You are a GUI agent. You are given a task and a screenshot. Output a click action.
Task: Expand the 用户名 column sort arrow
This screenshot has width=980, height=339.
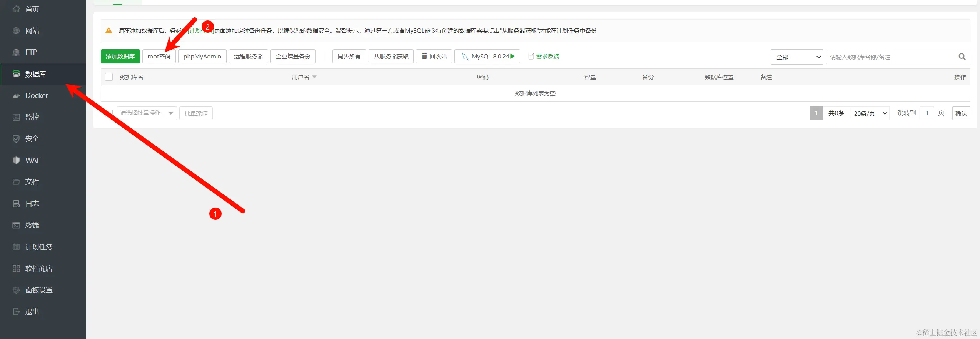(x=314, y=77)
